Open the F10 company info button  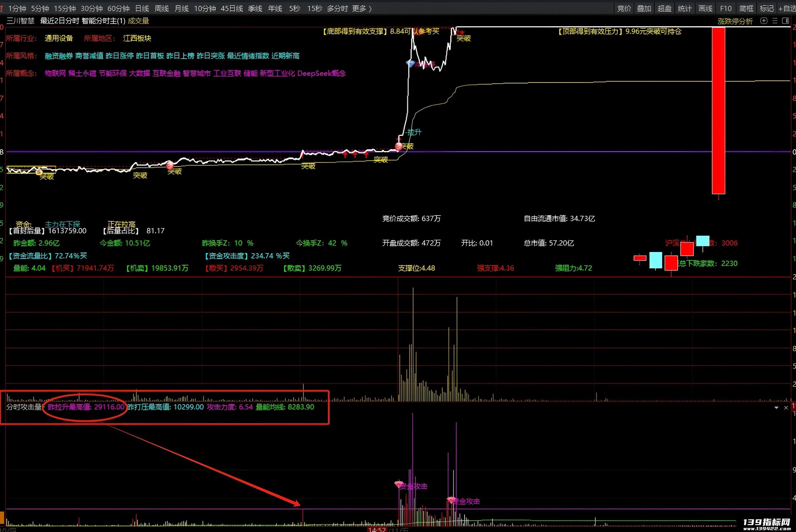pos(726,8)
